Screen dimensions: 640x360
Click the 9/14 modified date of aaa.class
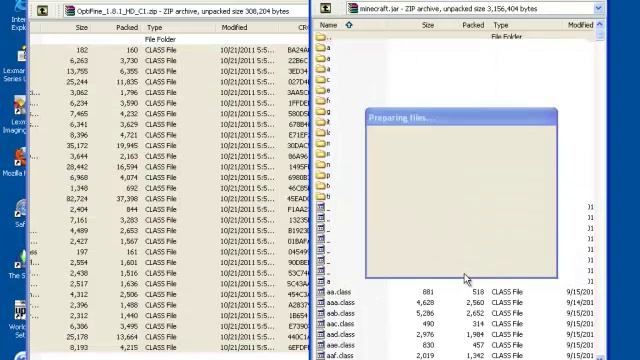pos(580,303)
